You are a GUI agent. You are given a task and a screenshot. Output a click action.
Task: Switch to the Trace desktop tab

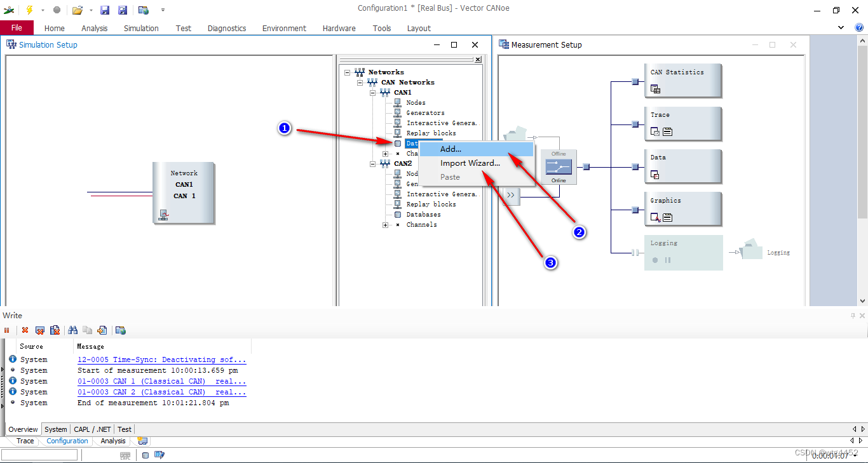(x=25, y=441)
